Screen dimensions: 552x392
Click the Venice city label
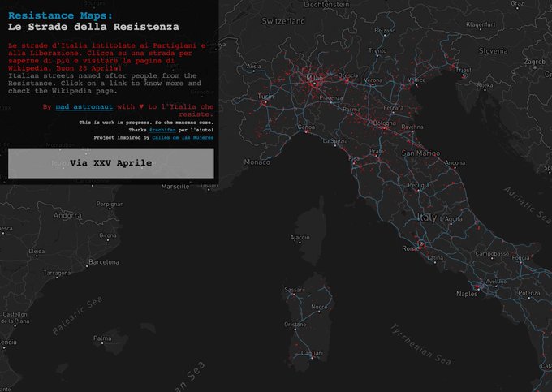[416, 80]
